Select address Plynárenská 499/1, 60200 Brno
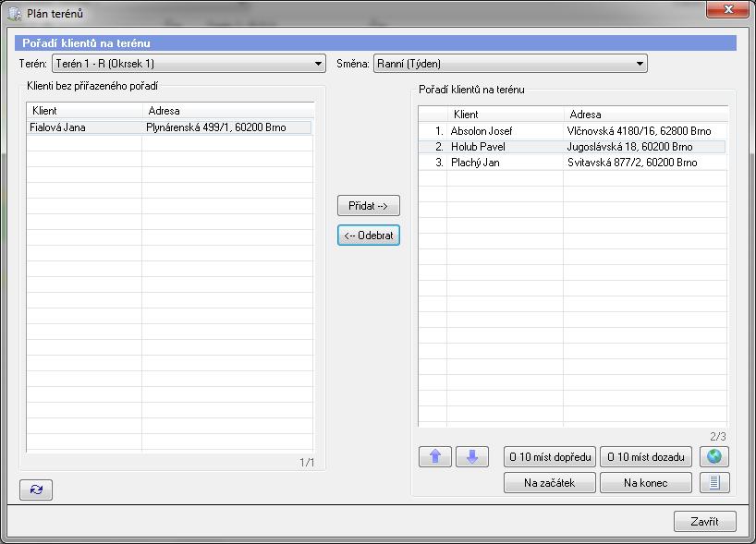Screen dimensions: 756x544 pos(216,127)
